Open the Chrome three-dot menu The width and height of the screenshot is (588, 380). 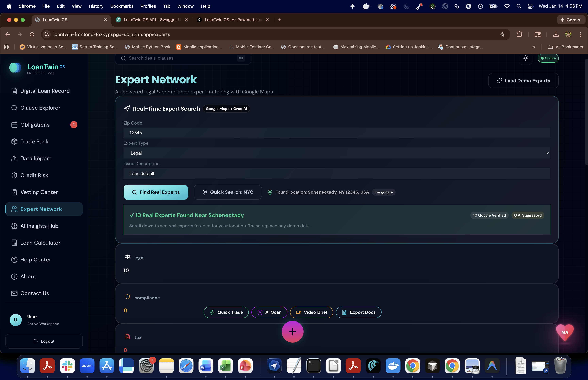click(580, 34)
